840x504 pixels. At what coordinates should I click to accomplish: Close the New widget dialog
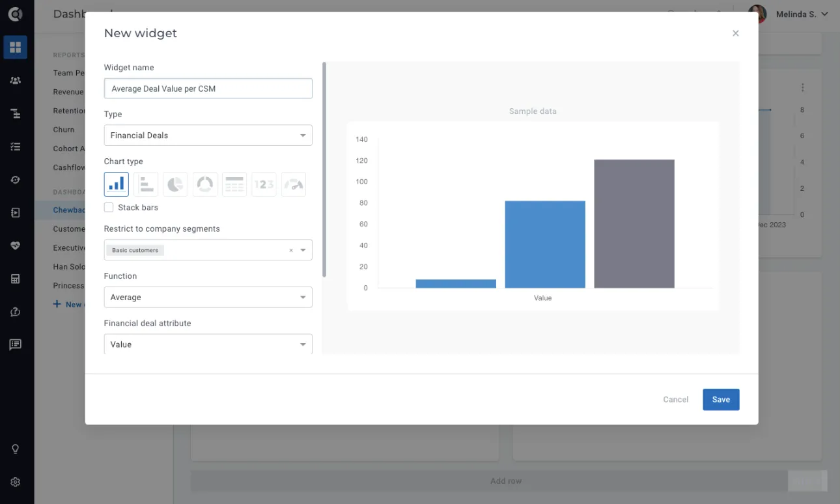[x=736, y=33]
